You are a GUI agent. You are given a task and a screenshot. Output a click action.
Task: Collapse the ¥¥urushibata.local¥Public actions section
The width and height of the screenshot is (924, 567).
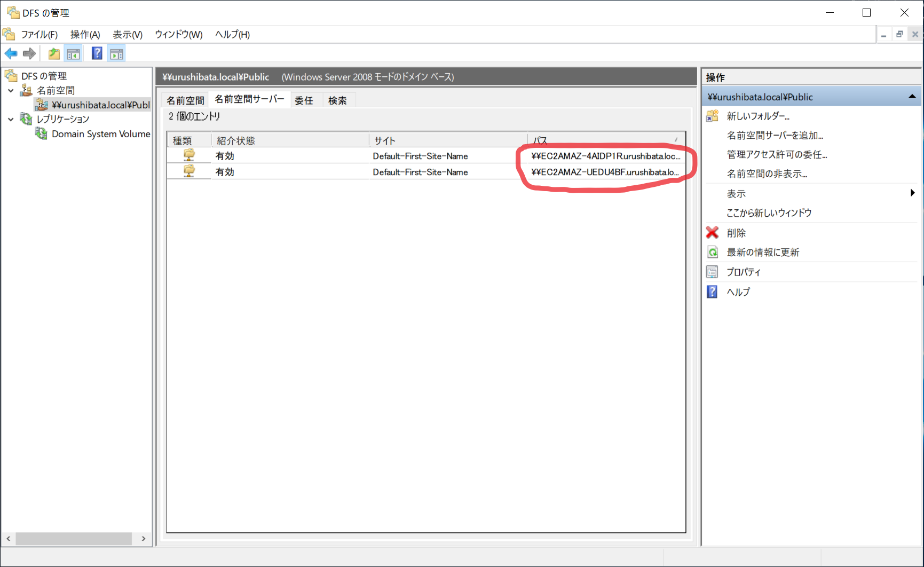[x=912, y=97]
